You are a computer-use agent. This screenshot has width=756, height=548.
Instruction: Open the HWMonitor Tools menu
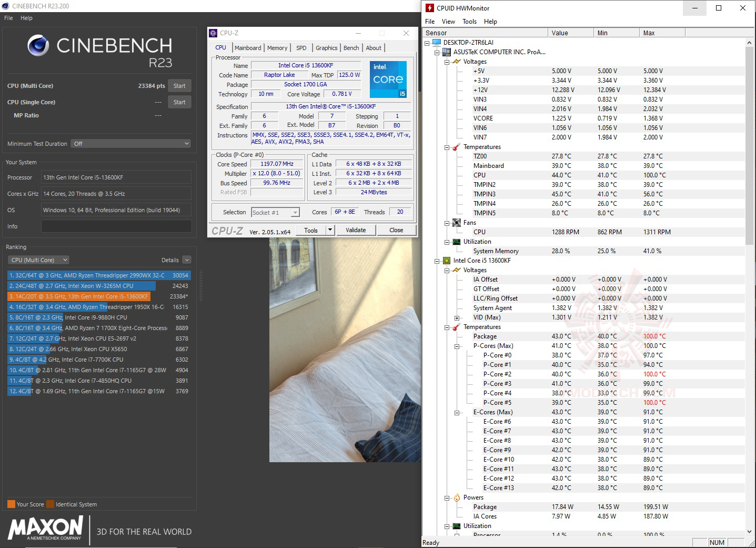point(469,22)
